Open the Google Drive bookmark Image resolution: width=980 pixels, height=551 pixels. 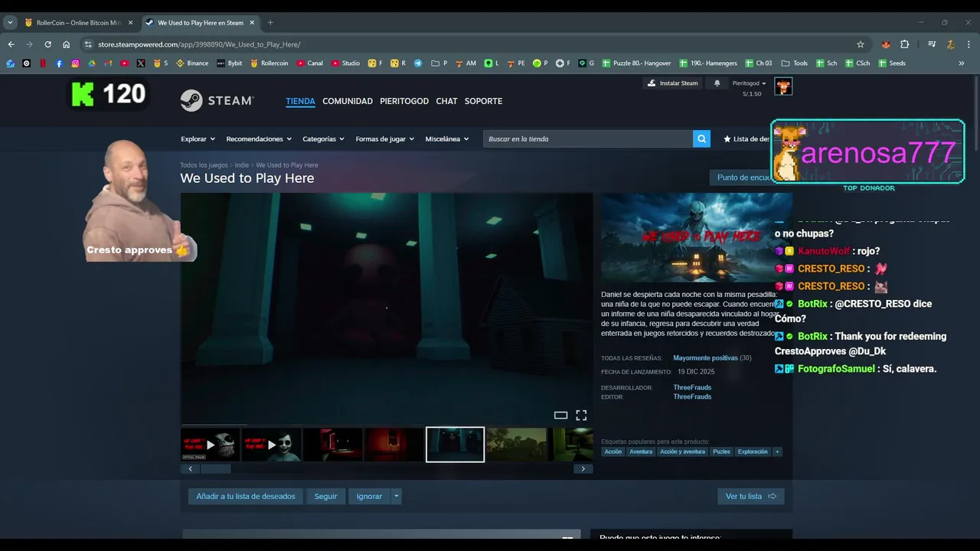[x=92, y=64]
